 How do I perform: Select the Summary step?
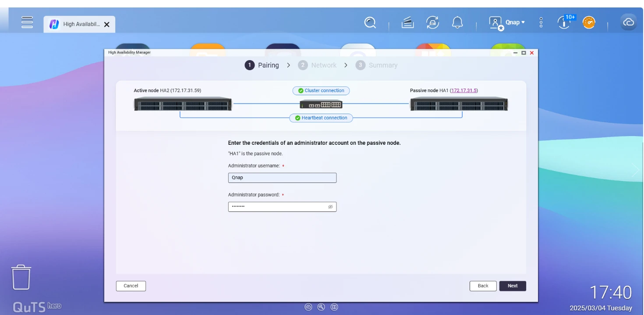point(376,65)
